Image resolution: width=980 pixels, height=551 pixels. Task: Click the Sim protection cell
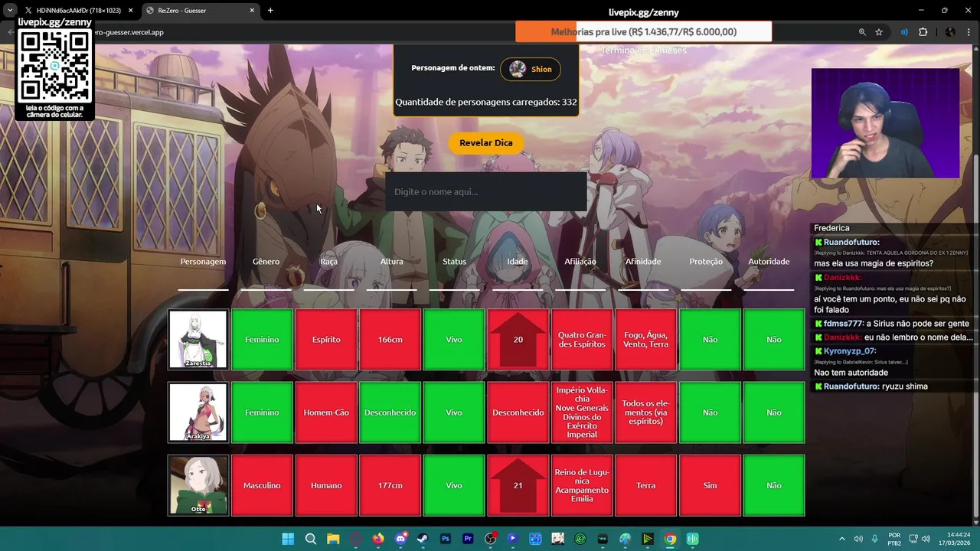(x=710, y=485)
